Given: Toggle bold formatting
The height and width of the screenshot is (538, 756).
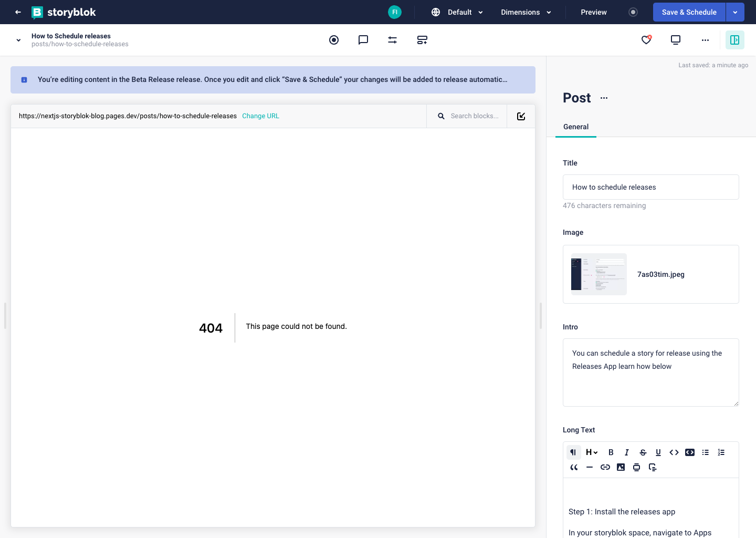Looking at the screenshot, I should tap(611, 452).
